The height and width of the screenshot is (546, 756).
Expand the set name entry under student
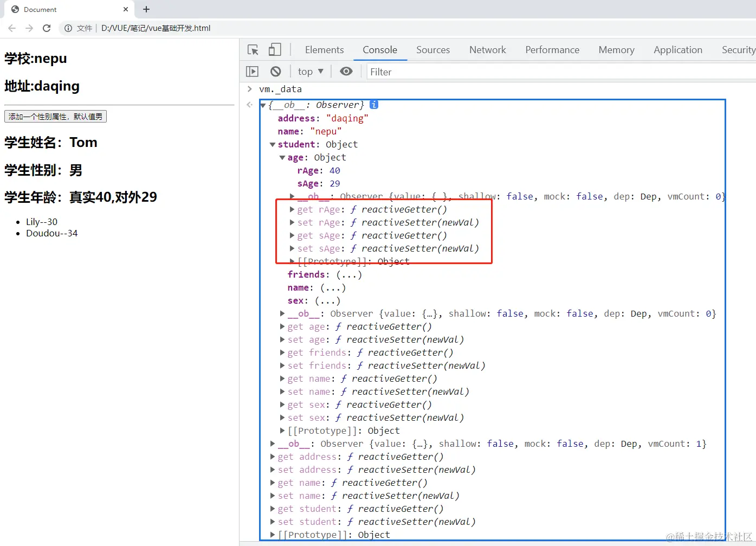pyautogui.click(x=282, y=391)
